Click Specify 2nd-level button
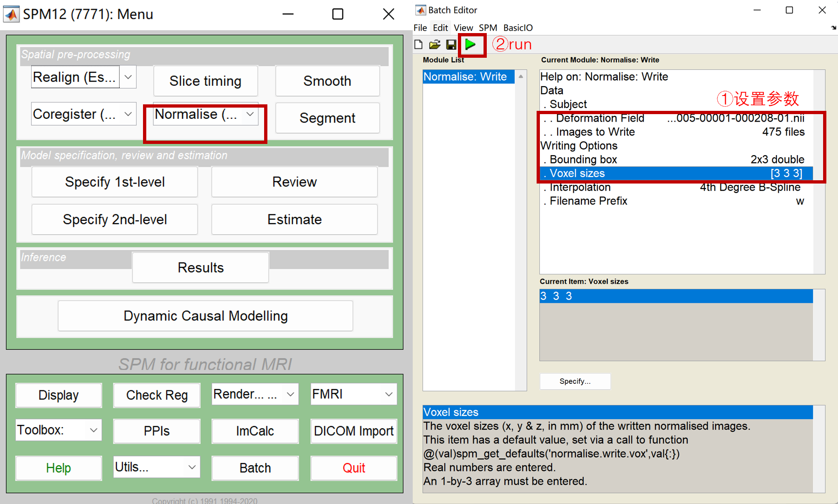The height and width of the screenshot is (504, 838). coord(115,219)
